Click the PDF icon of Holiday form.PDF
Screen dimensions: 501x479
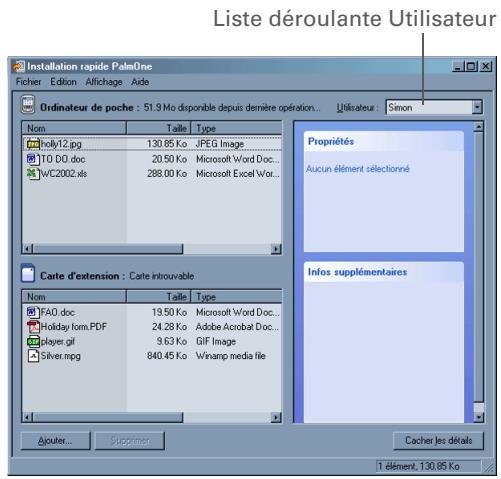[x=33, y=327]
